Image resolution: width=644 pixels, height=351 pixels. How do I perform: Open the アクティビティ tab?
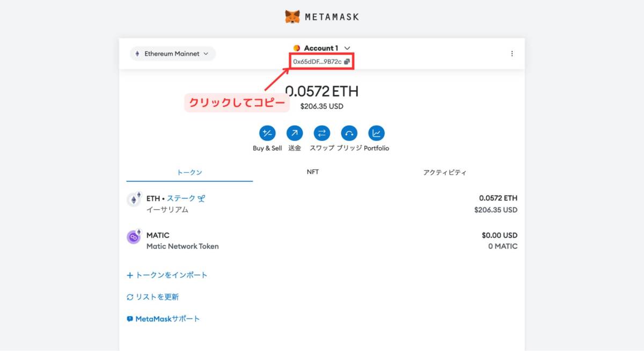tap(445, 172)
